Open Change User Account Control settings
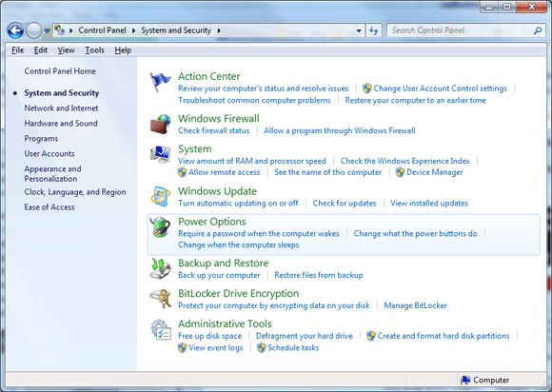The height and width of the screenshot is (392, 552). click(440, 88)
